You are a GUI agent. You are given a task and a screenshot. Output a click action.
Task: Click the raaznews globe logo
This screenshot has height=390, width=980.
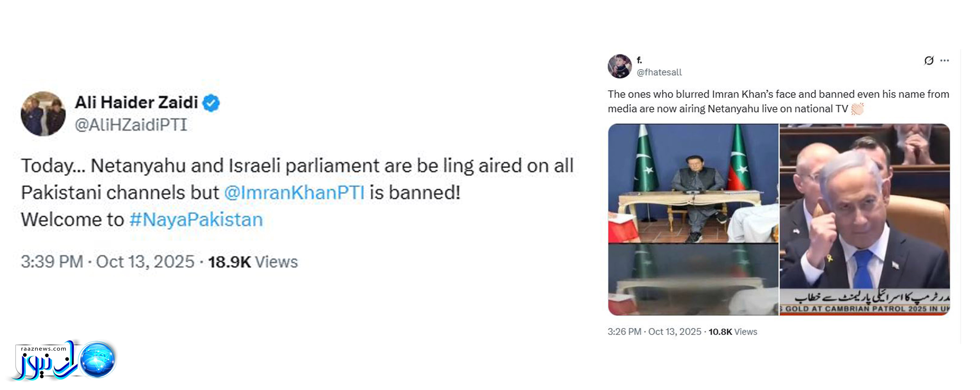pyautogui.click(x=98, y=359)
